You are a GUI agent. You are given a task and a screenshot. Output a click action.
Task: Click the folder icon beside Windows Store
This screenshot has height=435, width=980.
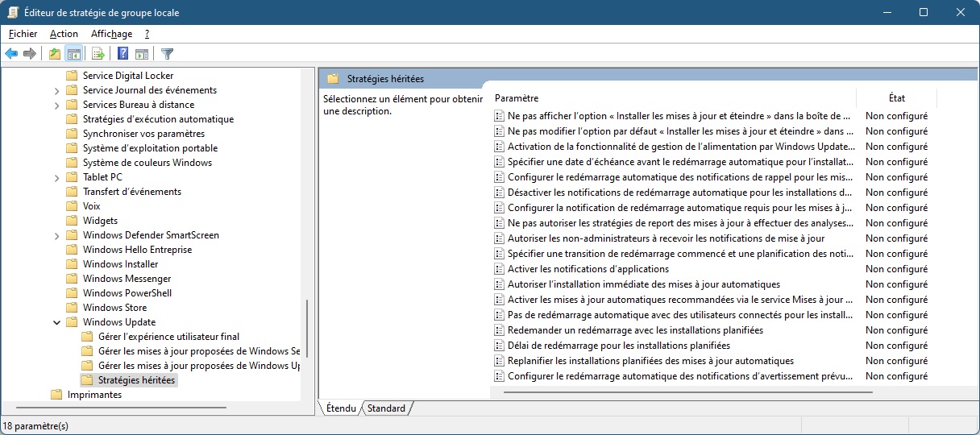[72, 308]
